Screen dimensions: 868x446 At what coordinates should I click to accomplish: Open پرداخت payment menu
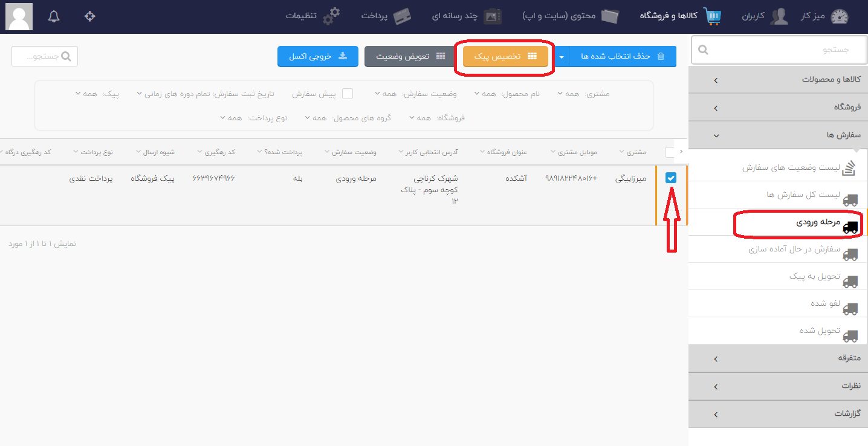[x=387, y=16]
